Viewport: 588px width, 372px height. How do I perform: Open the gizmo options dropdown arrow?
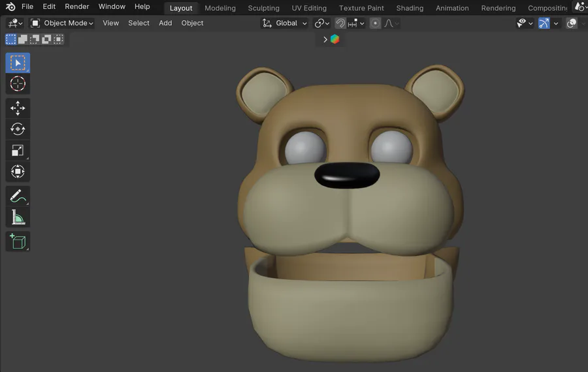556,23
